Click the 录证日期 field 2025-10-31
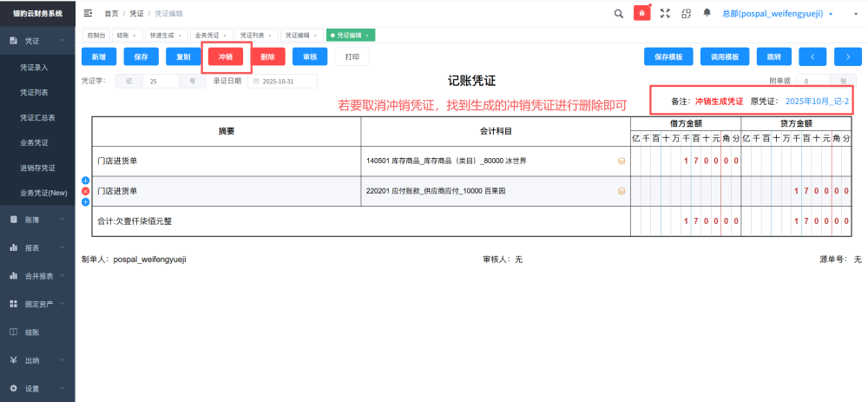The image size is (868, 402). point(283,82)
